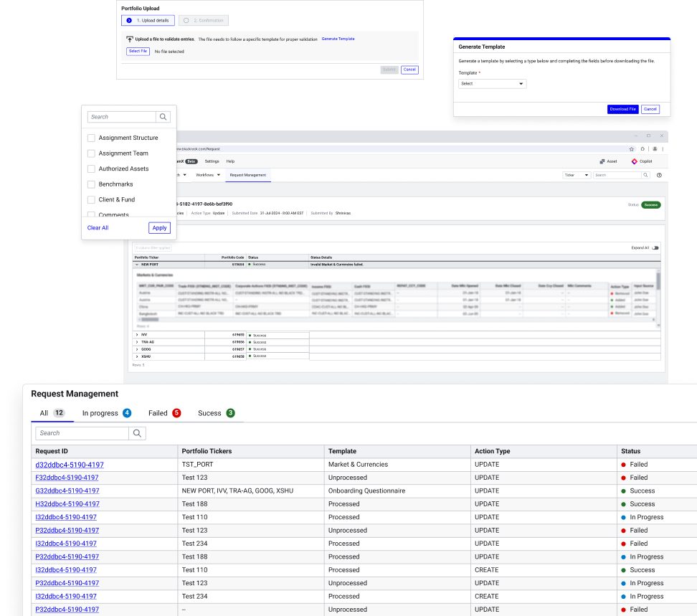The height and width of the screenshot is (616, 697).
Task: Expand the TRA-AG portfolio row
Action: pos(137,342)
